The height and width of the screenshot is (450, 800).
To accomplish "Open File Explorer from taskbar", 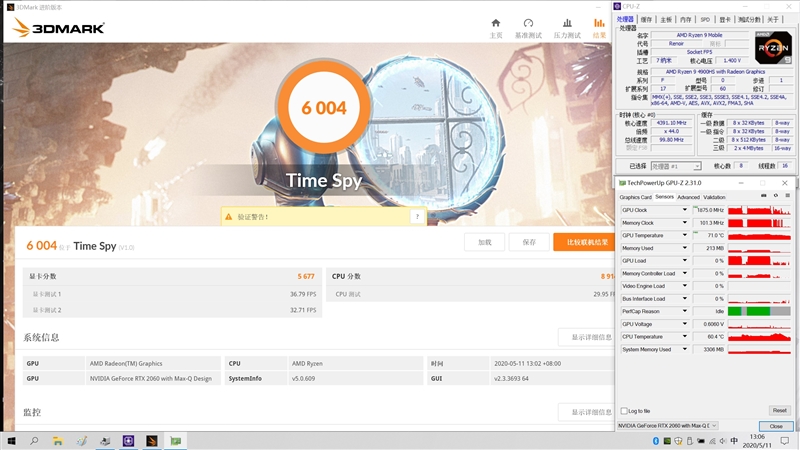I will point(58,441).
